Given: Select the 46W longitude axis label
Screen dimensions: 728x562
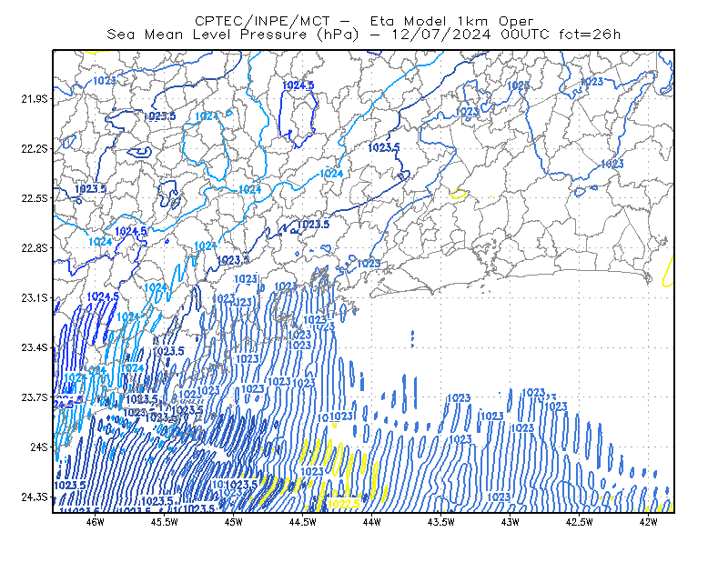Looking at the screenshot, I should (x=96, y=522).
